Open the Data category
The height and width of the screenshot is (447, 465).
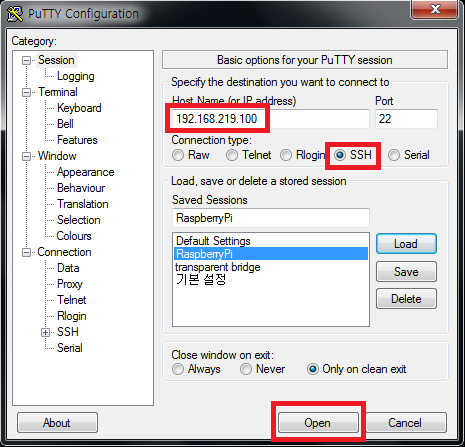68,268
